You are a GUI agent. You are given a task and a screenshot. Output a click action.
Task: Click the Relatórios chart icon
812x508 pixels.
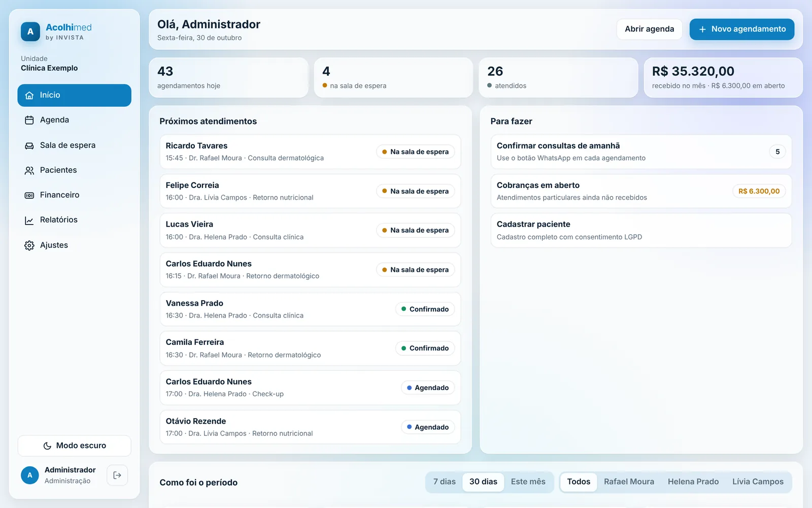29,220
